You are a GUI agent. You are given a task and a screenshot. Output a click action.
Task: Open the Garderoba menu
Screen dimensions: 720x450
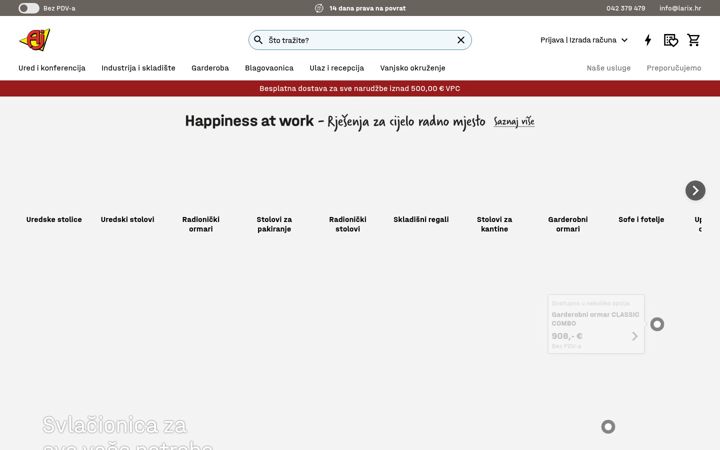click(x=210, y=68)
